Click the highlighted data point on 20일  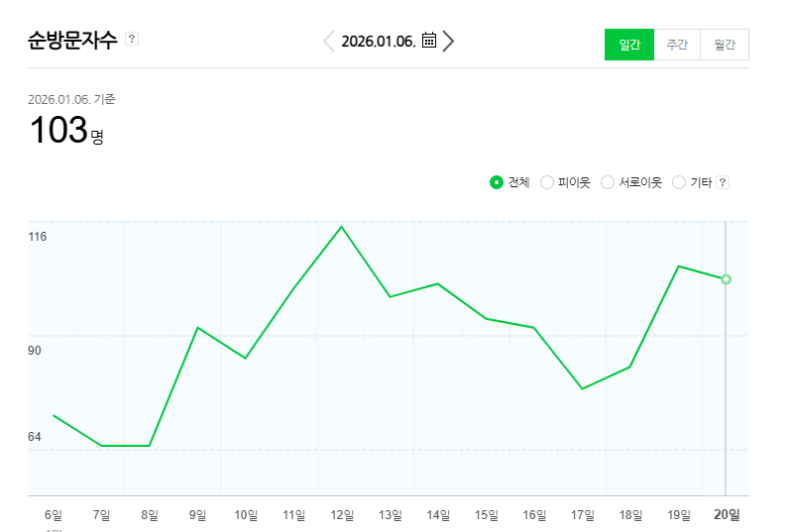point(727,279)
